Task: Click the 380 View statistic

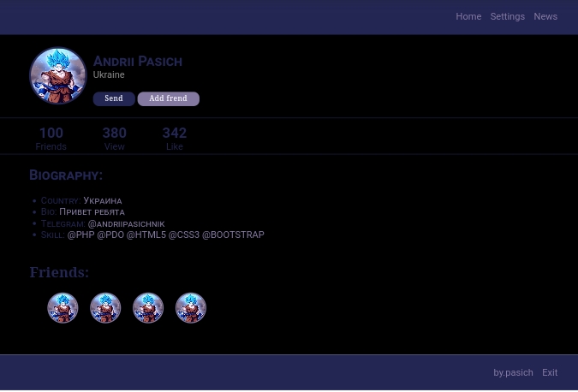Action: [114, 138]
